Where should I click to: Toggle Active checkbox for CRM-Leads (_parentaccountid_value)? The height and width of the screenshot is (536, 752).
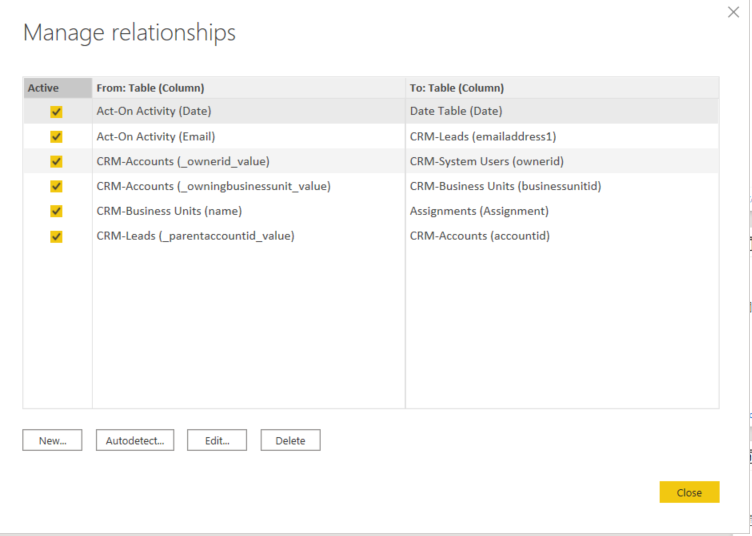pos(56,236)
